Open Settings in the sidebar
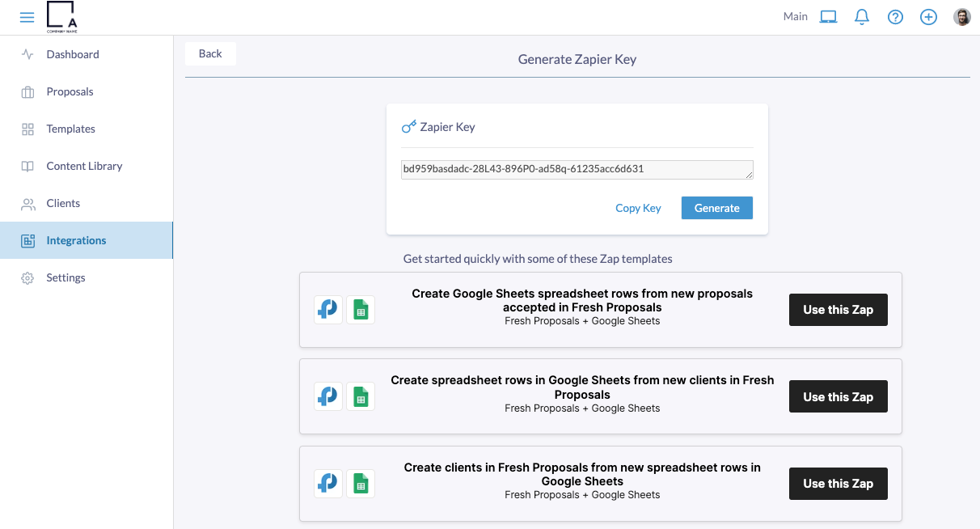This screenshot has width=980, height=529. click(87, 278)
